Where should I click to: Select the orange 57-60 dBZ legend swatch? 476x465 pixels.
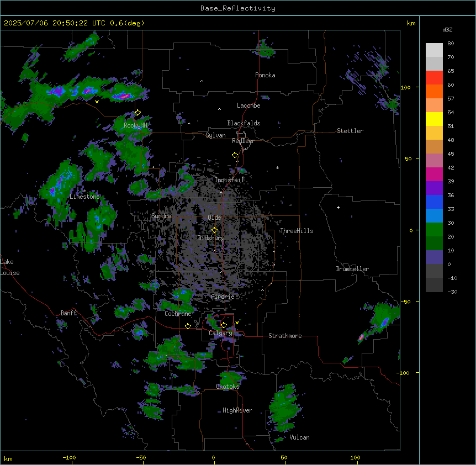(434, 91)
